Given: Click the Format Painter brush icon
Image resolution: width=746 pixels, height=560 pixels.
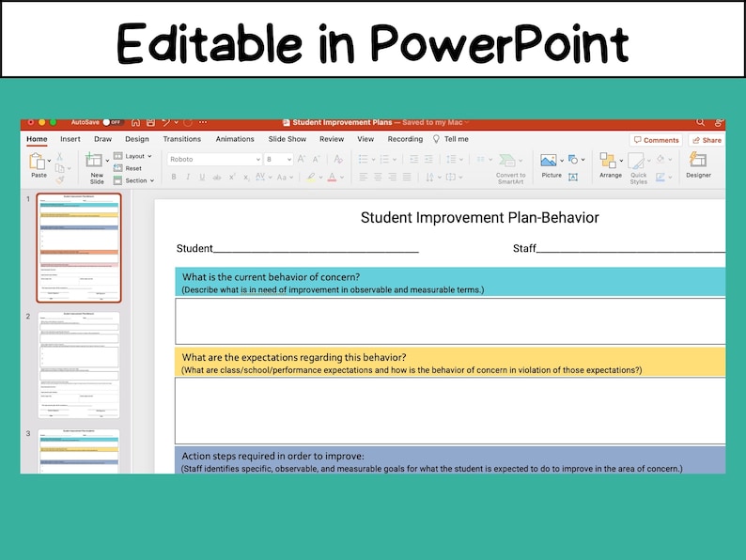Looking at the screenshot, I should [59, 179].
